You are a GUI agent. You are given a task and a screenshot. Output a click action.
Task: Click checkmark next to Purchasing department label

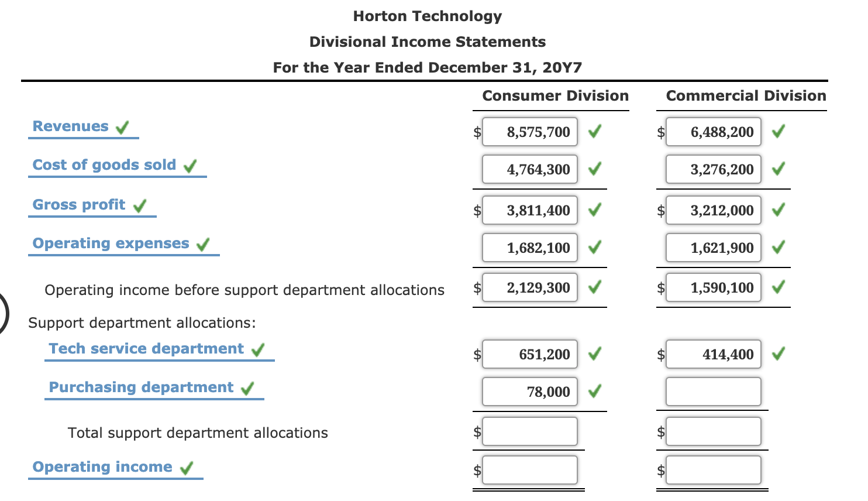click(x=247, y=389)
